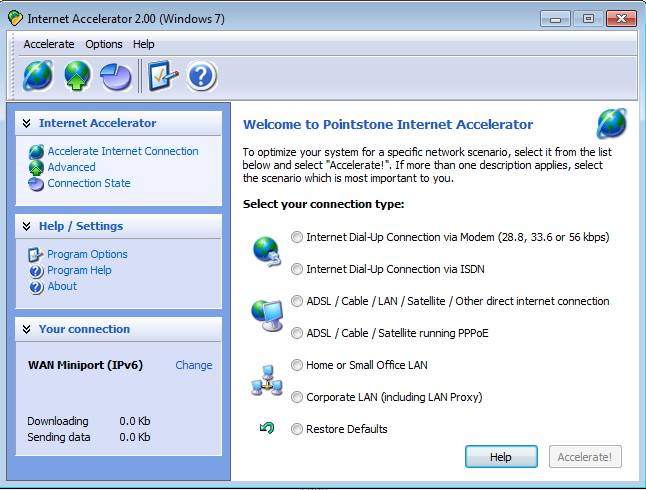
Task: Click the green arrow icon beside Advanced
Action: 36,167
